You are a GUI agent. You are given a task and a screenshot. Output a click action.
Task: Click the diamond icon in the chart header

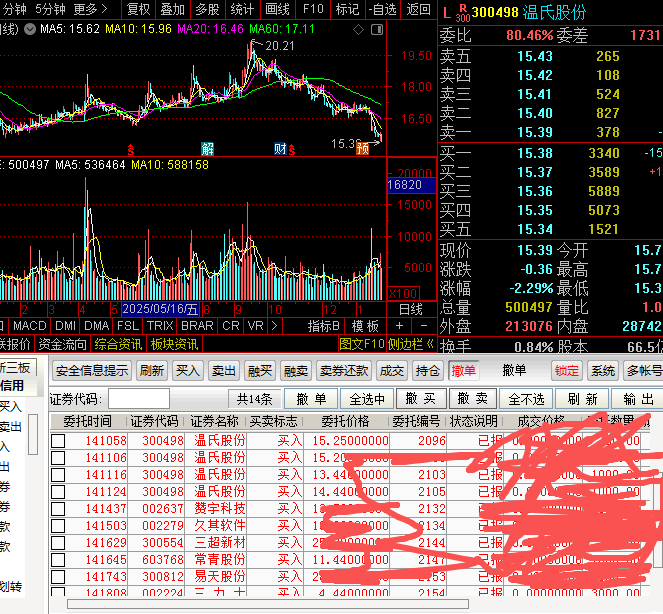pos(358,30)
